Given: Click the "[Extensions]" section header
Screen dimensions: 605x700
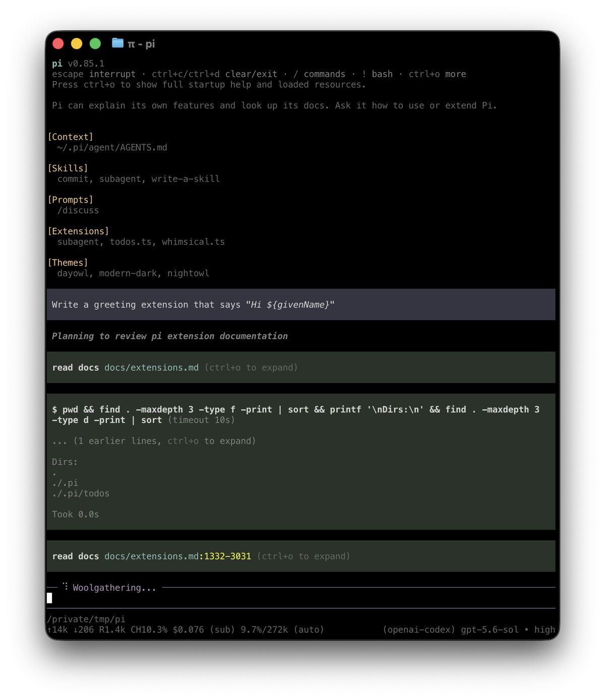Looking at the screenshot, I should pos(78,231).
